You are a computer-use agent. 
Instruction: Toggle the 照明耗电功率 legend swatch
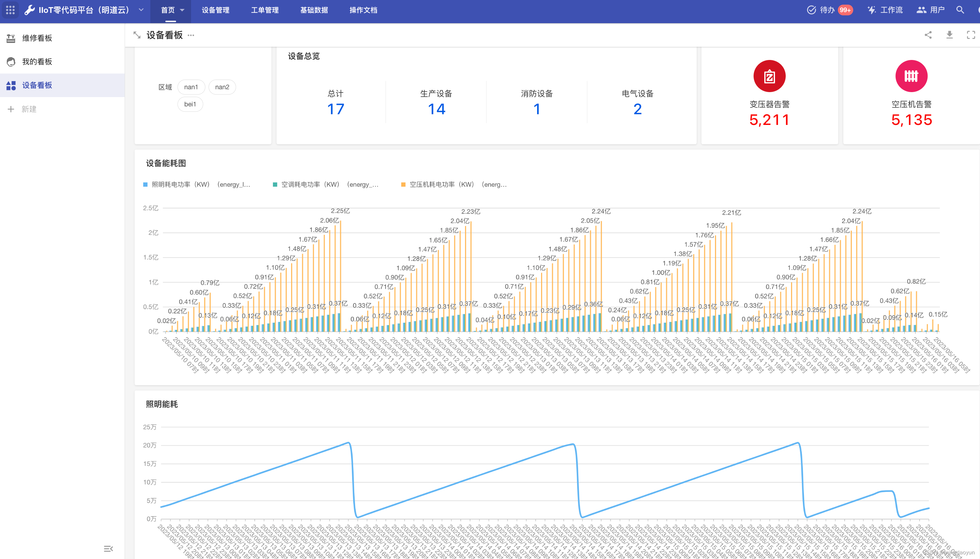tap(145, 185)
